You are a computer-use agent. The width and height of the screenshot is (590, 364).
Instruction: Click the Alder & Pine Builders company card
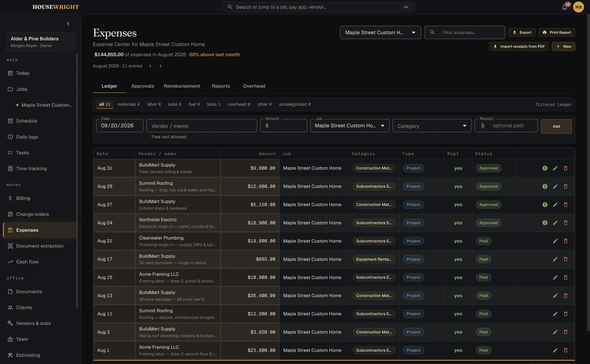40,42
